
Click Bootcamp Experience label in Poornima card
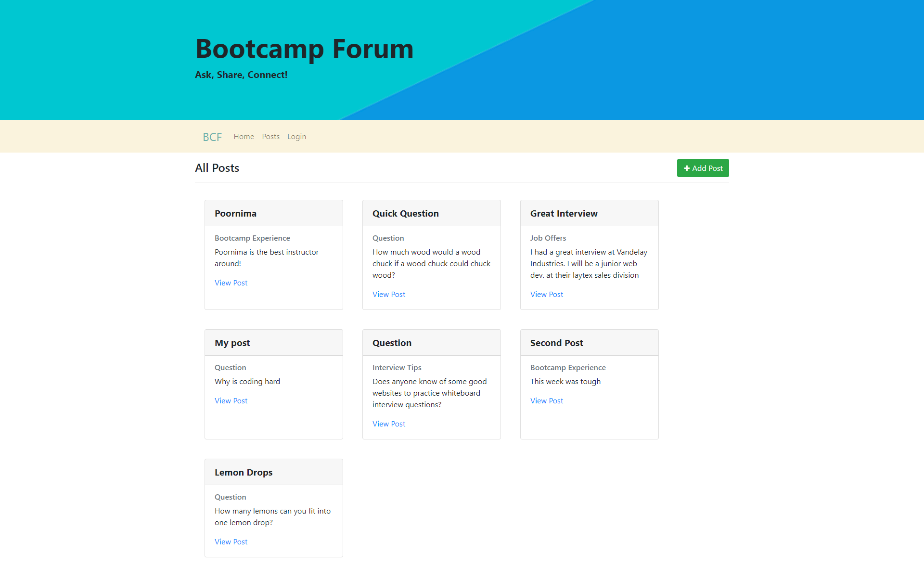(252, 238)
